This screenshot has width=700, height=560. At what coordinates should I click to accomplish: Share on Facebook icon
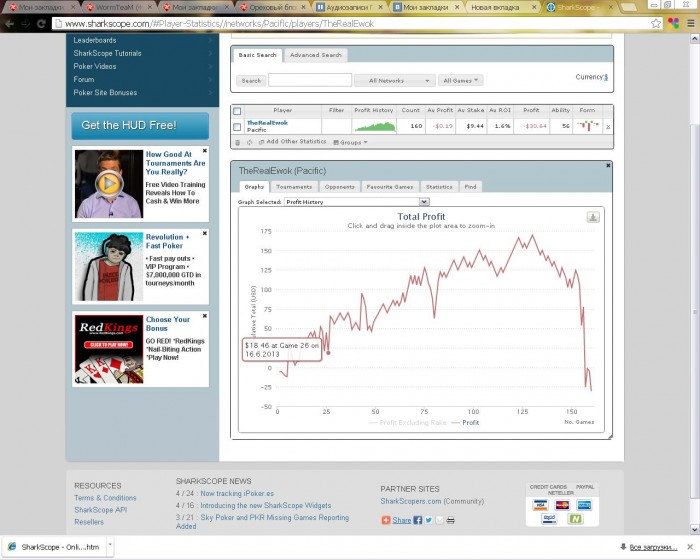418,520
